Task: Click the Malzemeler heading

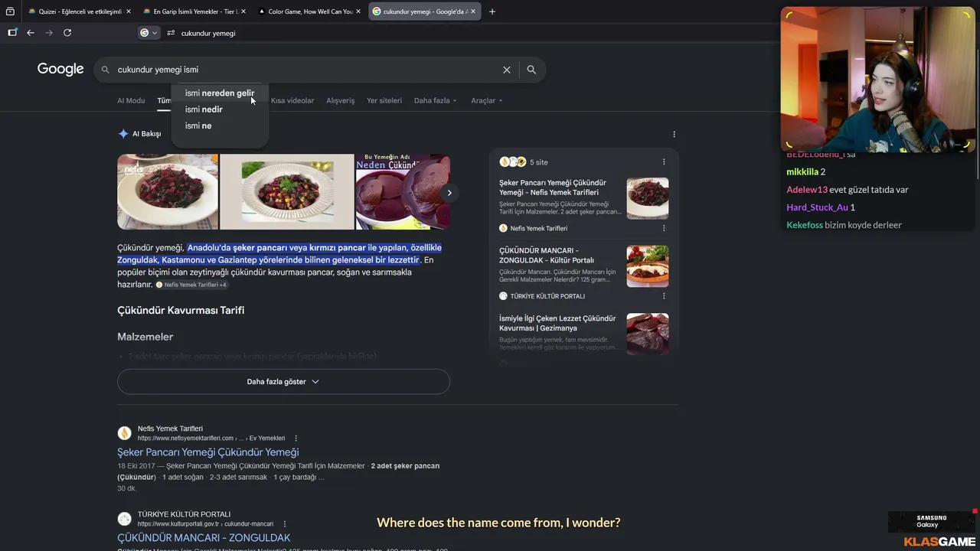Action: tap(145, 337)
